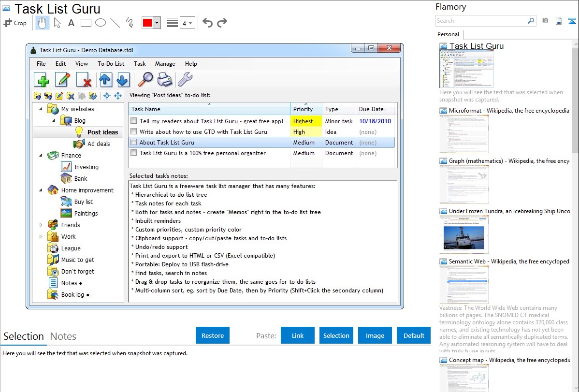
Task: Activate the hand pan tool
Action: (42, 23)
